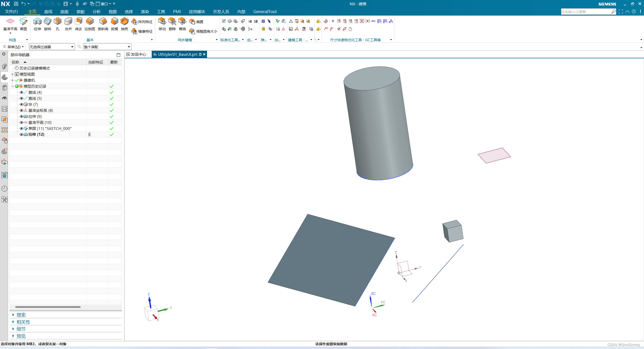Close the UIStyler01_BaseUI.prt tab

tap(204, 54)
